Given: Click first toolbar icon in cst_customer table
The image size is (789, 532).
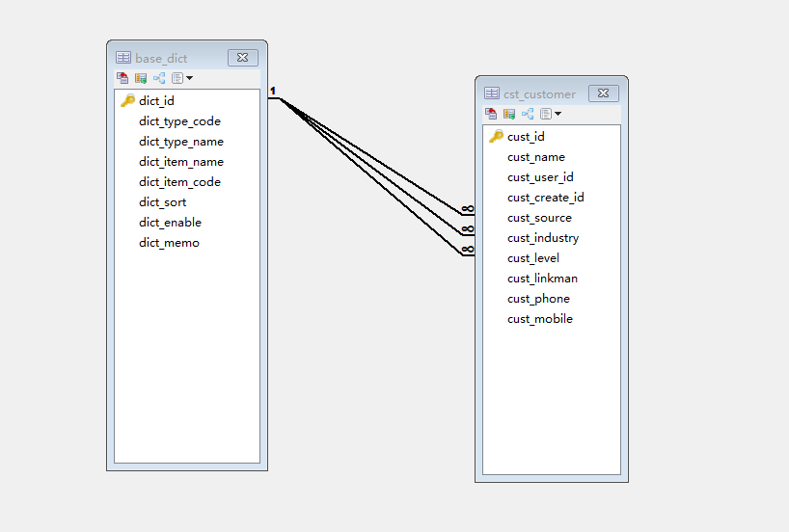Looking at the screenshot, I should [491, 114].
